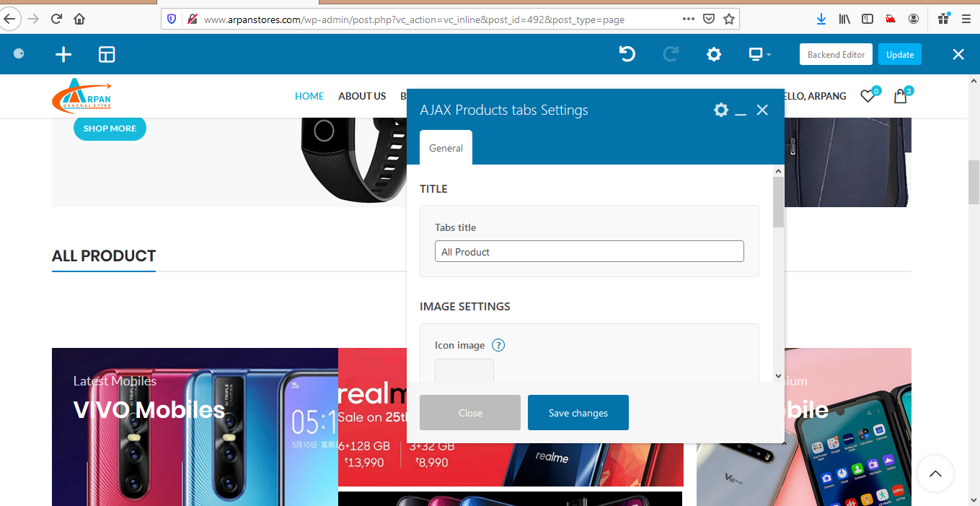Image resolution: width=980 pixels, height=506 pixels.
Task: Toggle the browser sidebar icon
Action: coord(868,19)
